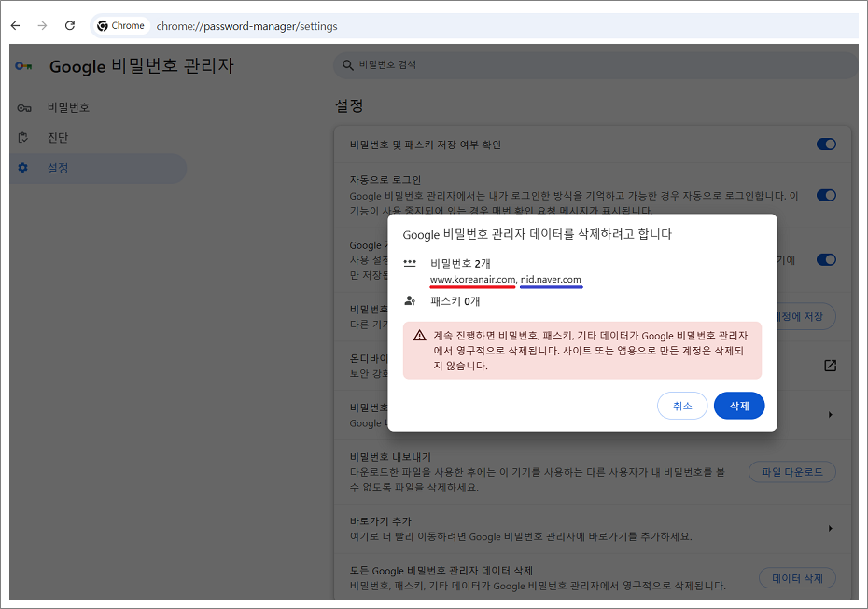868x609 pixels.
Task: Click the password manager URL in address bar
Action: pyautogui.click(x=247, y=26)
